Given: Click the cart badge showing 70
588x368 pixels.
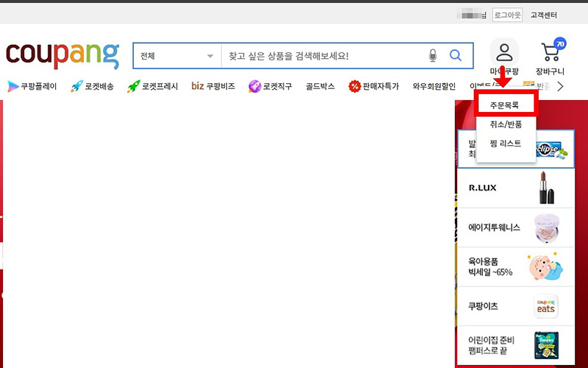Looking at the screenshot, I should pyautogui.click(x=560, y=44).
